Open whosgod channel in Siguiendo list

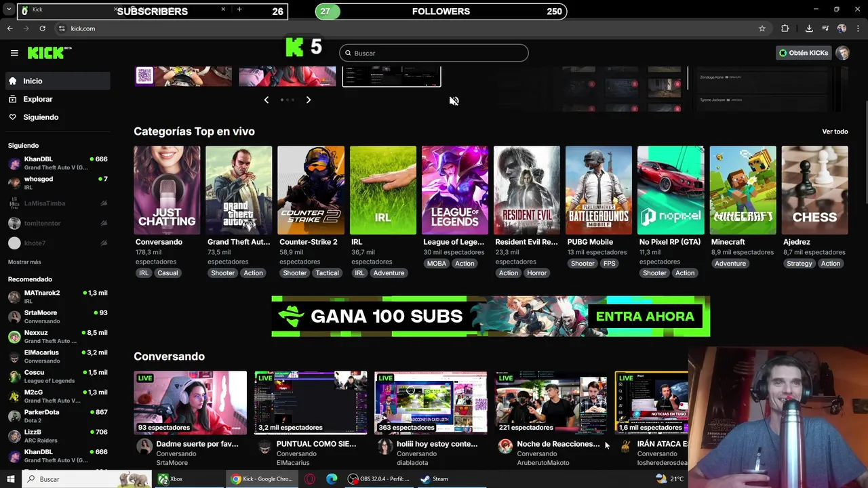(x=58, y=182)
